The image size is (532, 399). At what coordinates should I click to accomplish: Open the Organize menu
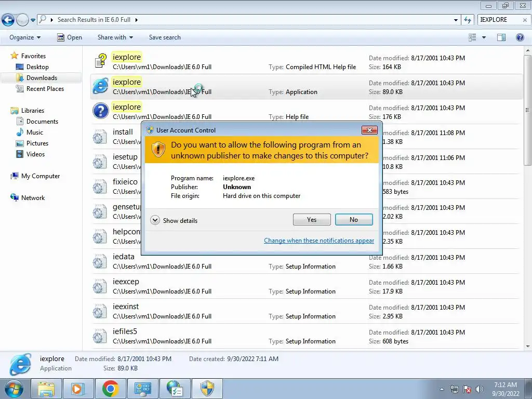[x=25, y=37]
